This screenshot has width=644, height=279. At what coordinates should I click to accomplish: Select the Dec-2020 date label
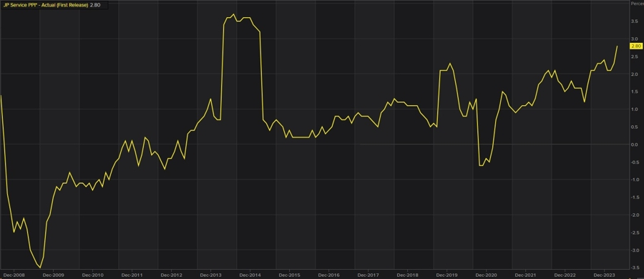click(487, 275)
